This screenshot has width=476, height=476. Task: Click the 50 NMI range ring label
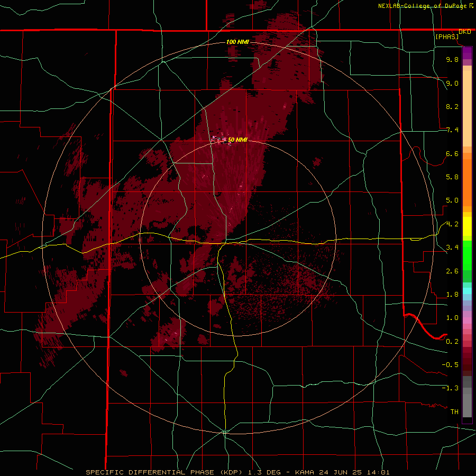(237, 140)
